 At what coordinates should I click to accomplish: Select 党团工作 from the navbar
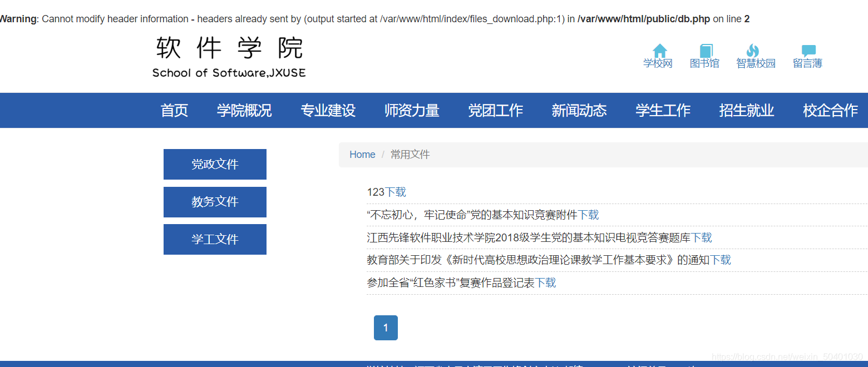pyautogui.click(x=495, y=110)
